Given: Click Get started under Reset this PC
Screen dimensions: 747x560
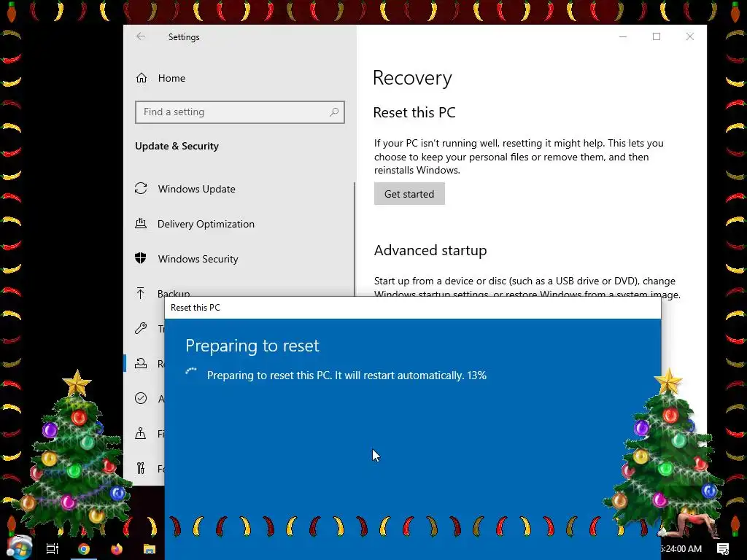Looking at the screenshot, I should (x=409, y=194).
